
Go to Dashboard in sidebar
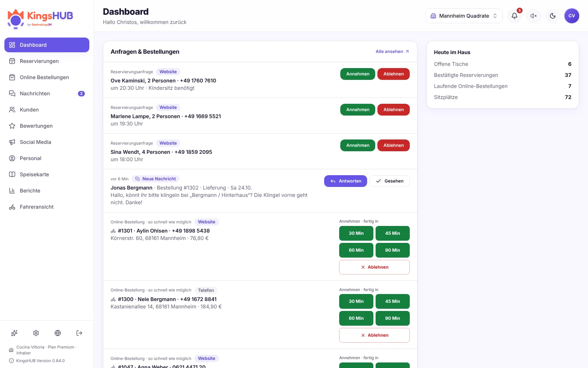[x=47, y=45]
